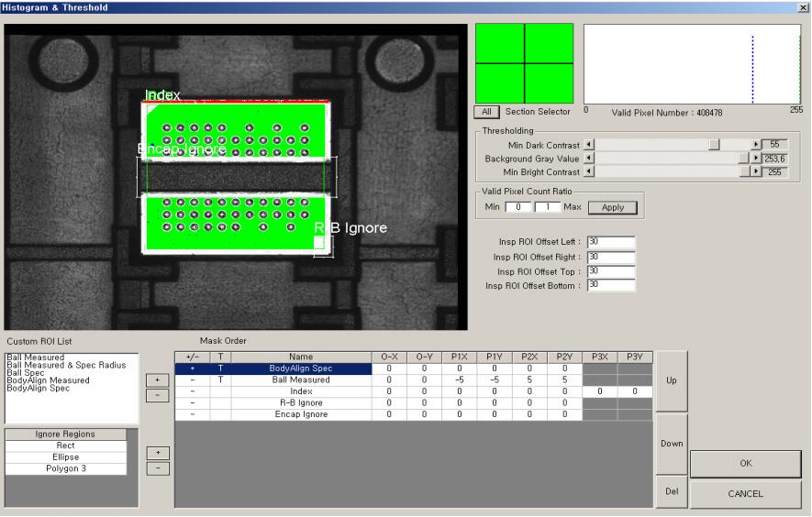The image size is (812, 517).
Task: Click left arrow of Background Gray Value slider
Action: click(589, 159)
